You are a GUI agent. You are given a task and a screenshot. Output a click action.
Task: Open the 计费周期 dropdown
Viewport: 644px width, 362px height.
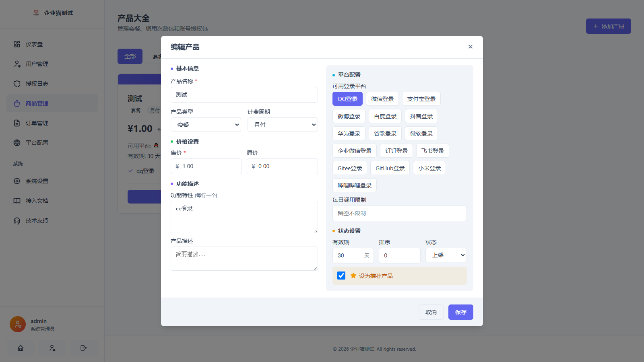(283, 125)
